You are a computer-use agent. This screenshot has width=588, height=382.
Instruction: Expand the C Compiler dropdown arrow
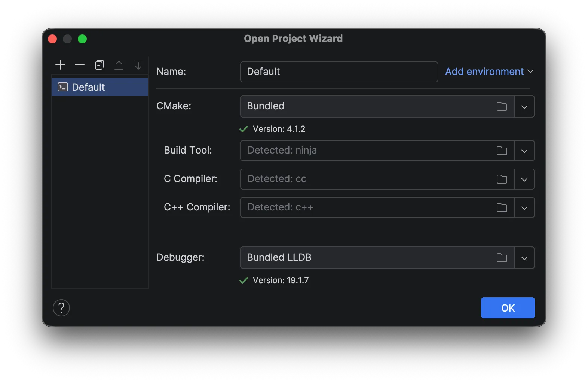point(524,179)
